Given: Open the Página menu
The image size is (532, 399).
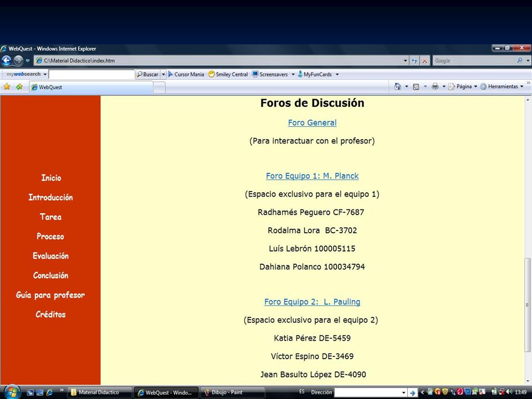Looking at the screenshot, I should pos(463,86).
